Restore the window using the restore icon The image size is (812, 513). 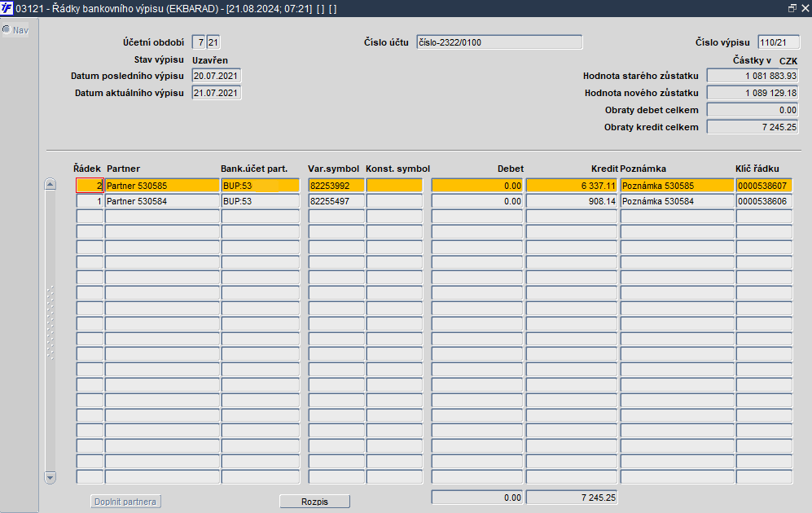(792, 8)
